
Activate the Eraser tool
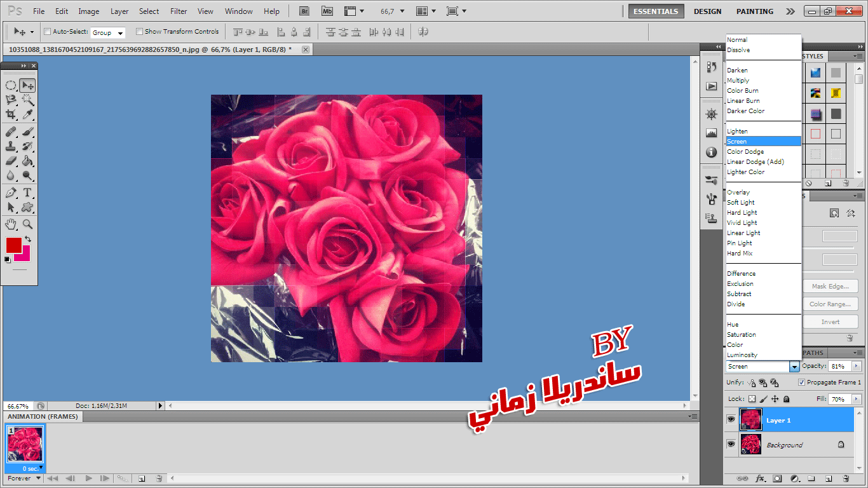pyautogui.click(x=11, y=161)
